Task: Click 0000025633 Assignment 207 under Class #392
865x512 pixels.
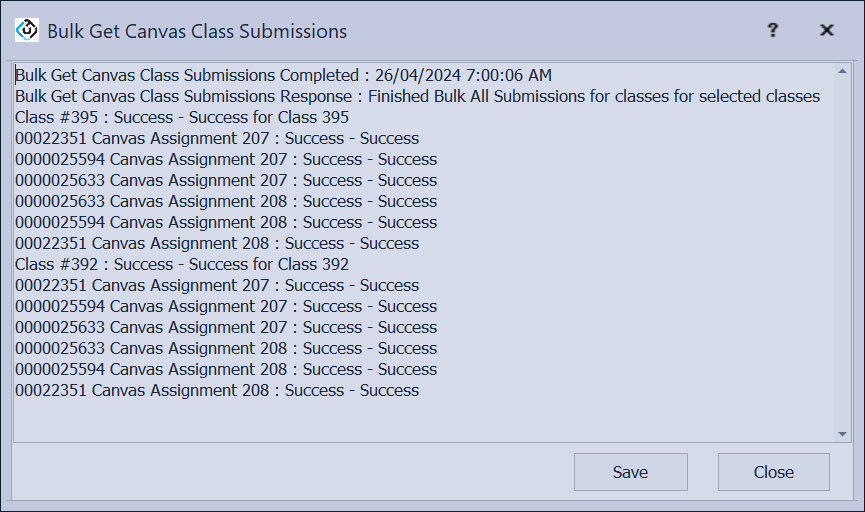Action: 226,327
